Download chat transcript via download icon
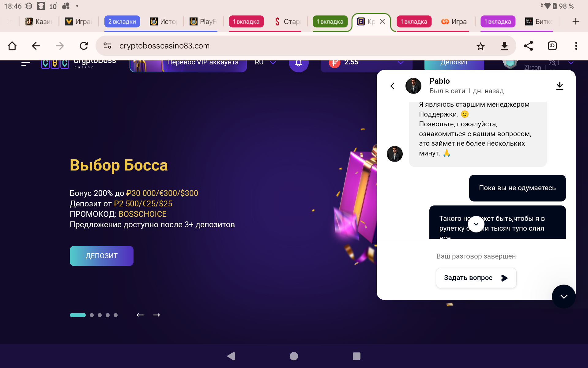 [560, 86]
